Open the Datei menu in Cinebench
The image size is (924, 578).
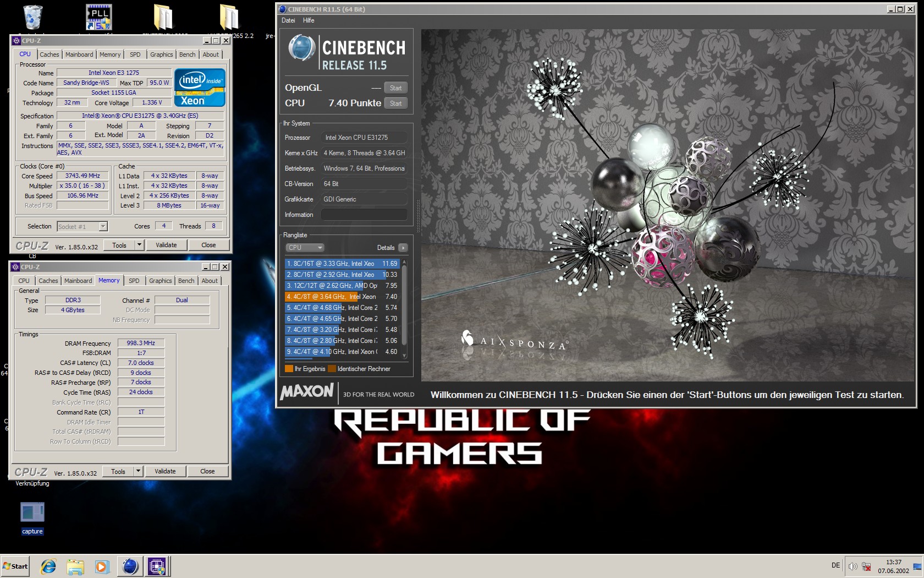[288, 20]
